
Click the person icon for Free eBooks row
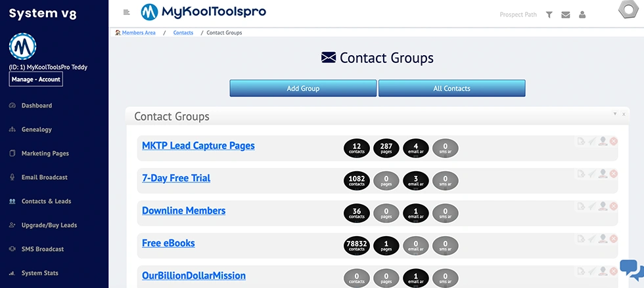tap(603, 239)
